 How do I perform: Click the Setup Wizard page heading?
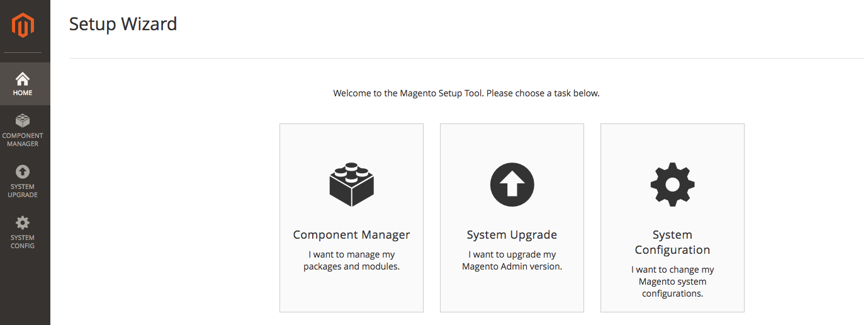click(123, 24)
